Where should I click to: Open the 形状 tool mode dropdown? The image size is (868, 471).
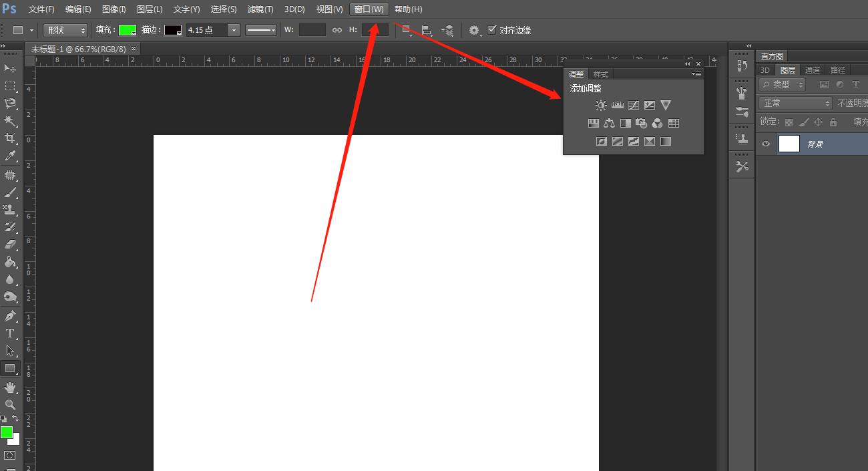pyautogui.click(x=65, y=30)
